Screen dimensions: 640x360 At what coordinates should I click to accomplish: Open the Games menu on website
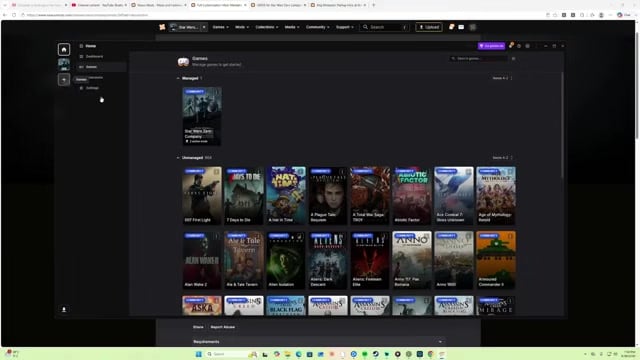point(220,27)
